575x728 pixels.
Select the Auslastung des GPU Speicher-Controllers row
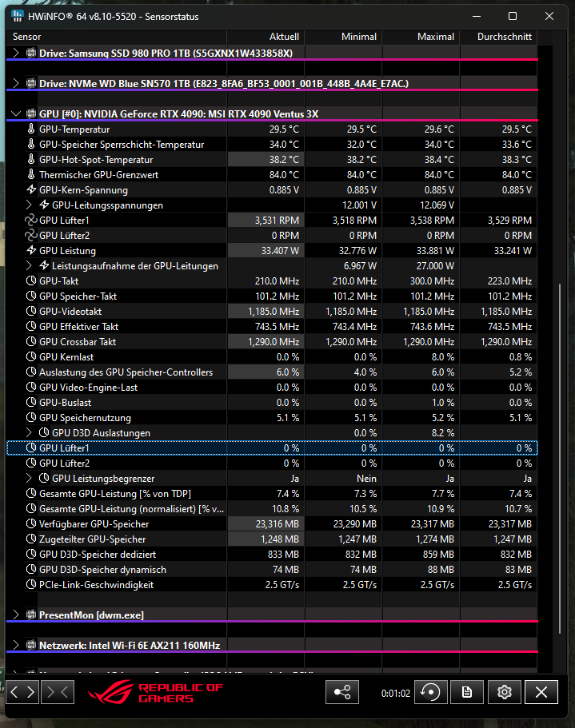[272, 372]
